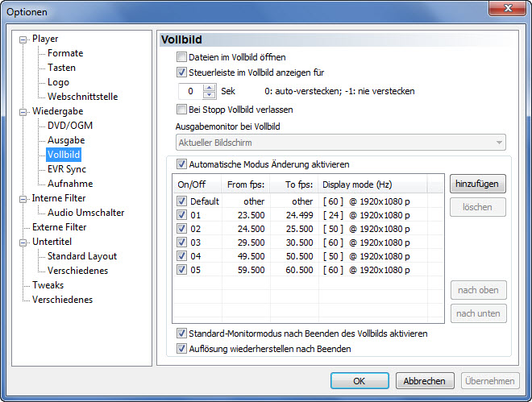Screen dimensions: 532x402
Task: Select the Wiedergabe tree label
Action: click(x=58, y=111)
